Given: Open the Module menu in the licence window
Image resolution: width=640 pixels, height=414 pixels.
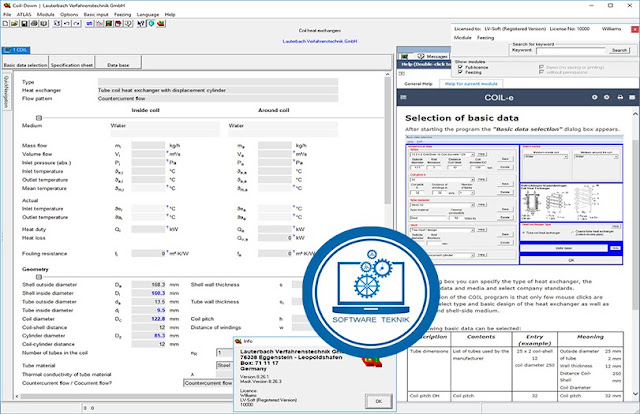Looking at the screenshot, I should [462, 38].
